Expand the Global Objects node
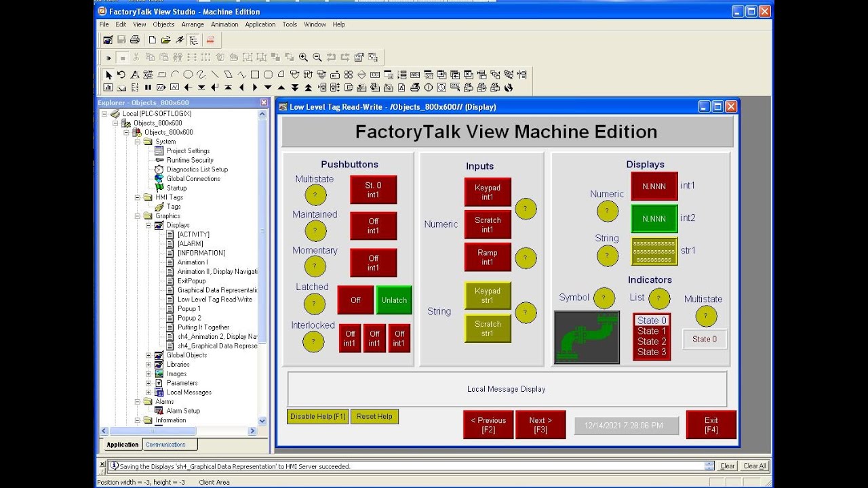 pyautogui.click(x=149, y=355)
